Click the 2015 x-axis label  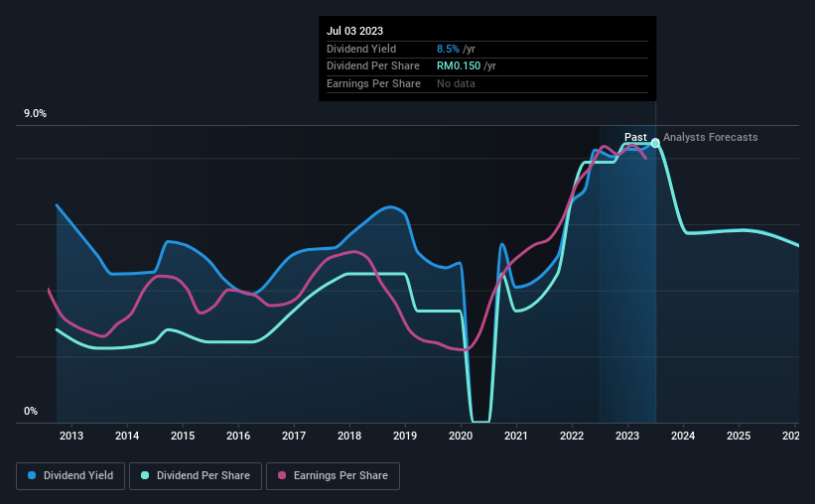(183, 436)
